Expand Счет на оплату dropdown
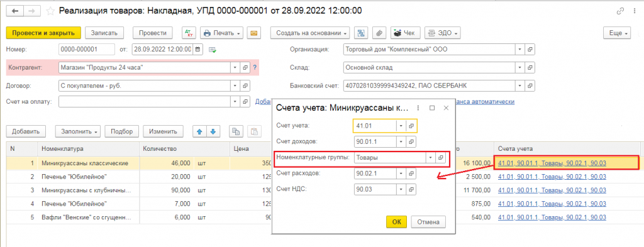Image resolution: width=644 pixels, height=247 pixels. (x=235, y=101)
